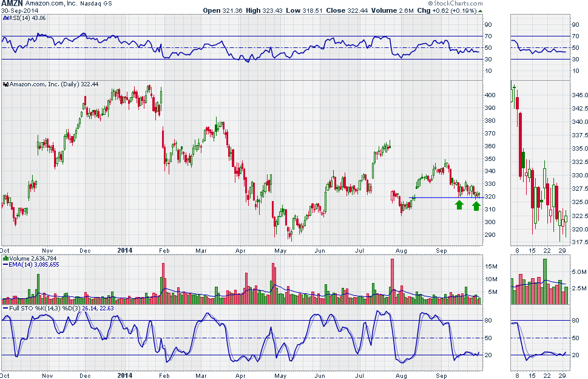Click the 330 price axis label
588x379 pixels.
(490, 184)
